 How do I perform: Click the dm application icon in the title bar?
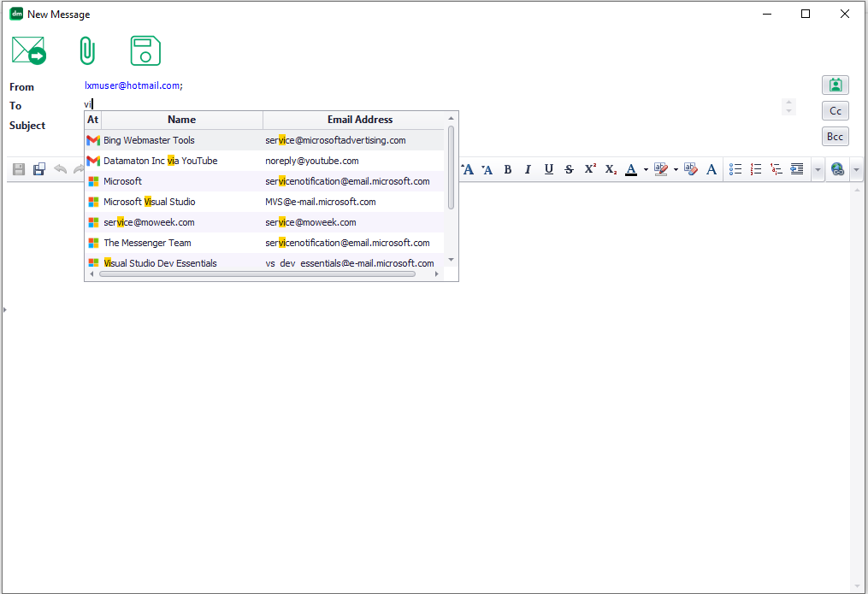pos(16,14)
